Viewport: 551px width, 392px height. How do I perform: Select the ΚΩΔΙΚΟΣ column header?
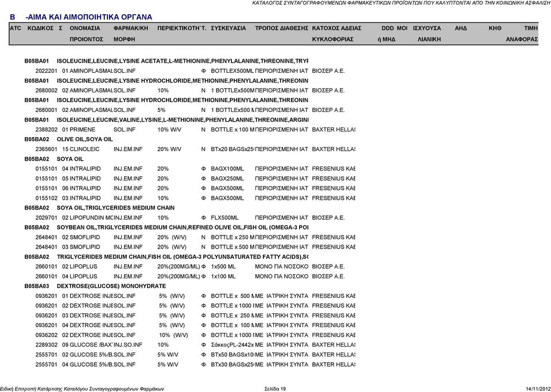(x=40, y=28)
